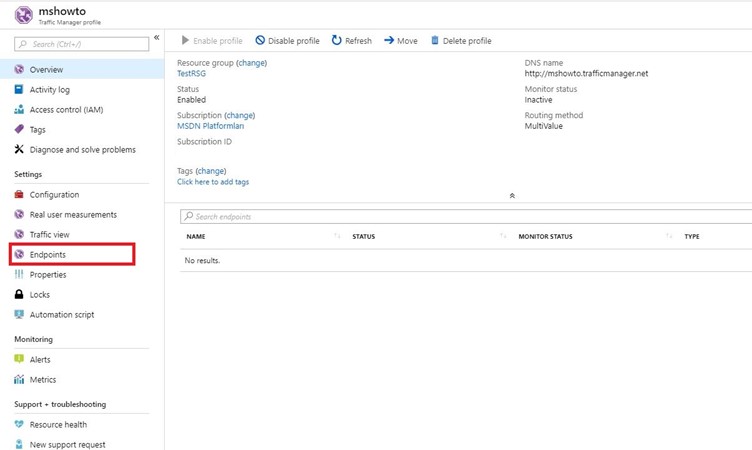
Task: Click the Traffic view globe icon
Action: pyautogui.click(x=19, y=235)
